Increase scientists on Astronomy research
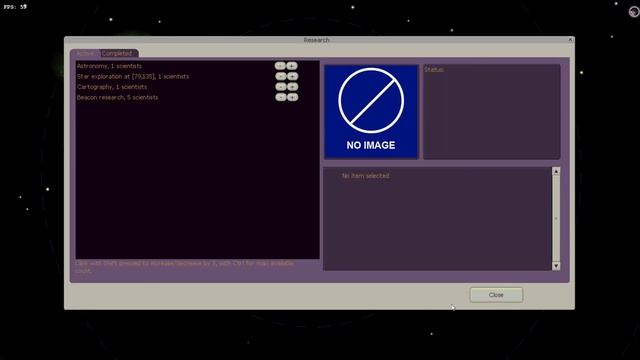 pyautogui.click(x=292, y=66)
